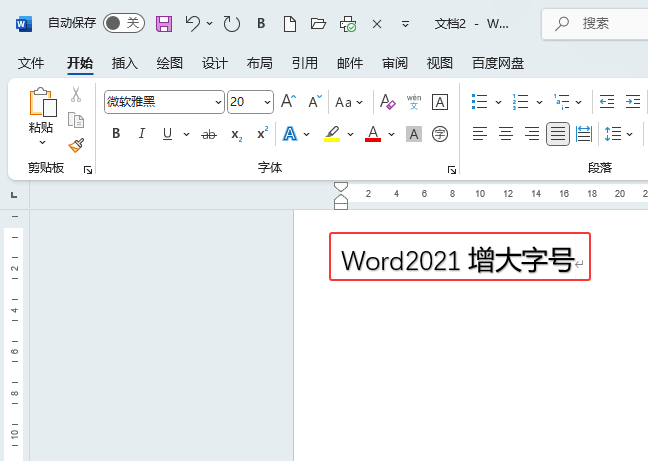Apply text effects blue A icon

pos(290,134)
